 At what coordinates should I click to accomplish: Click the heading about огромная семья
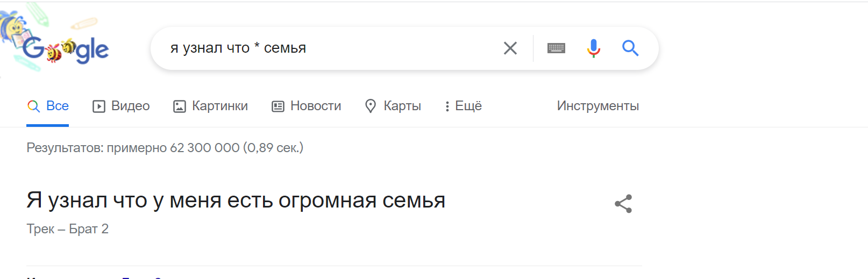pyautogui.click(x=236, y=201)
